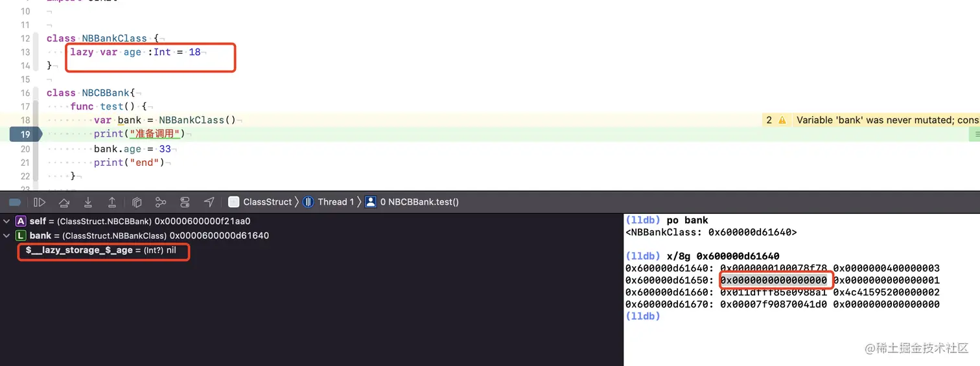Collapse the self variable disclosure arrow
The width and height of the screenshot is (980, 366).
coord(6,222)
